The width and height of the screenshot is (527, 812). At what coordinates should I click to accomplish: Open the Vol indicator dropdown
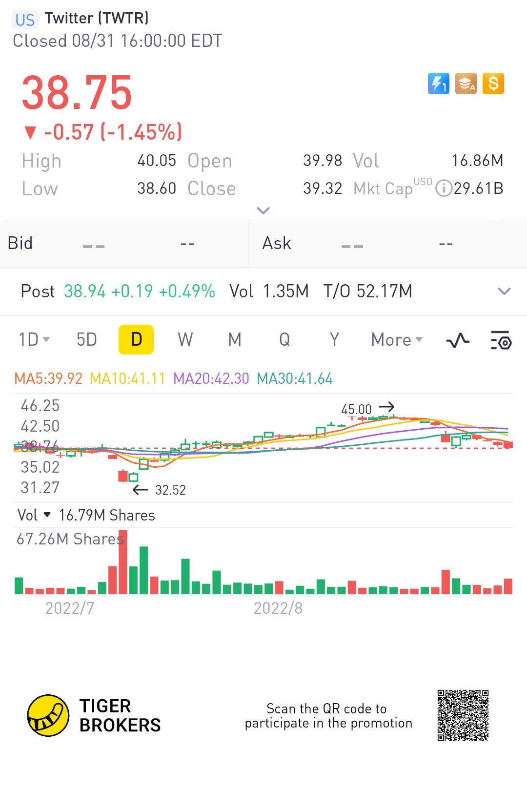coord(34,515)
